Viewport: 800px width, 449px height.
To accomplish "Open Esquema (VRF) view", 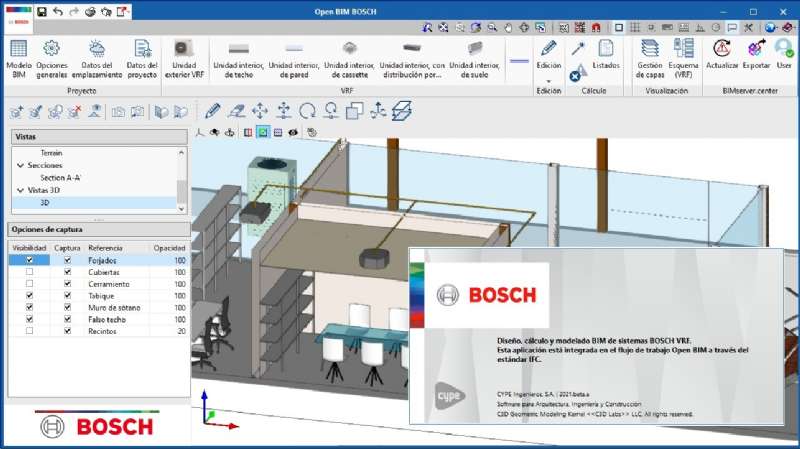I will pyautogui.click(x=683, y=59).
